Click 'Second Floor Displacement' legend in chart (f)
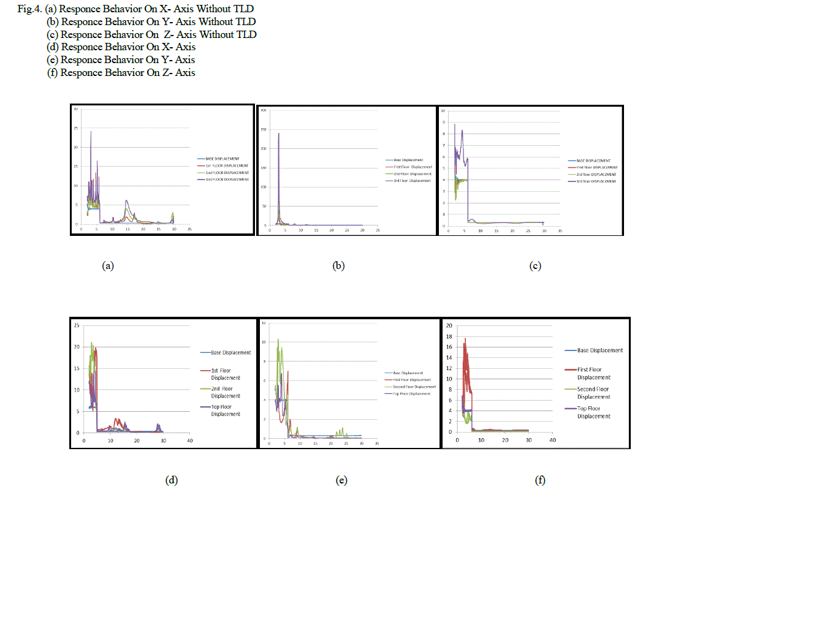Image resolution: width=822 pixels, height=644 pixels. coord(593,393)
